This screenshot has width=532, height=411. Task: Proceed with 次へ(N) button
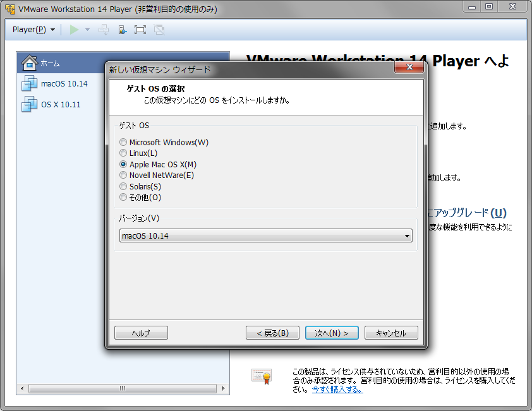coord(332,333)
